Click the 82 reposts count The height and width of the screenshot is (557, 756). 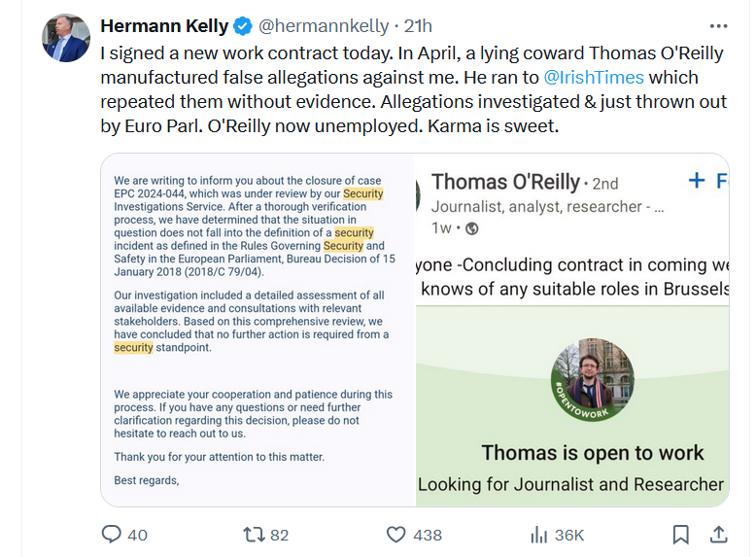coord(280,535)
